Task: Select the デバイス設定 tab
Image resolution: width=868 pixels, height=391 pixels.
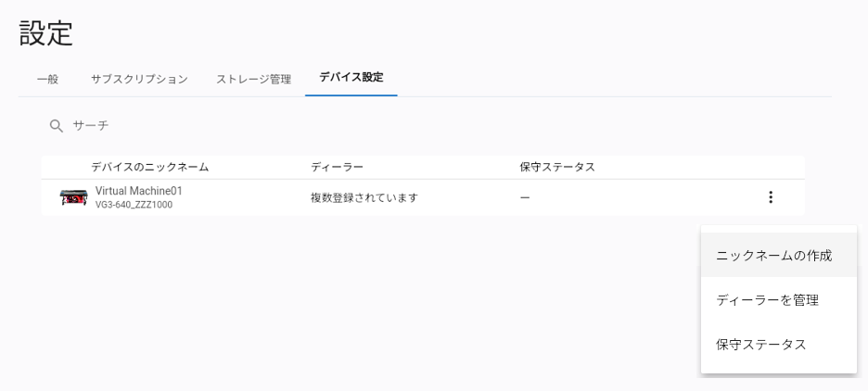Action: pyautogui.click(x=351, y=78)
